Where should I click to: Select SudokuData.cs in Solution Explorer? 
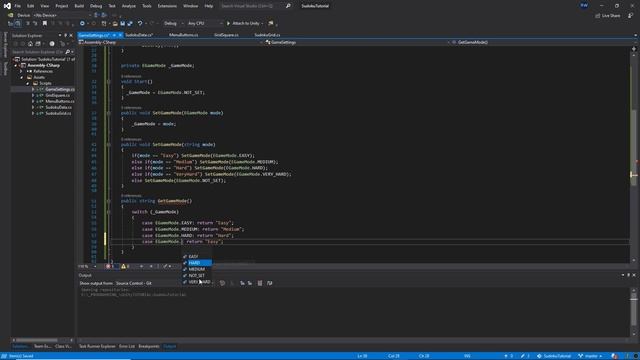point(58,107)
